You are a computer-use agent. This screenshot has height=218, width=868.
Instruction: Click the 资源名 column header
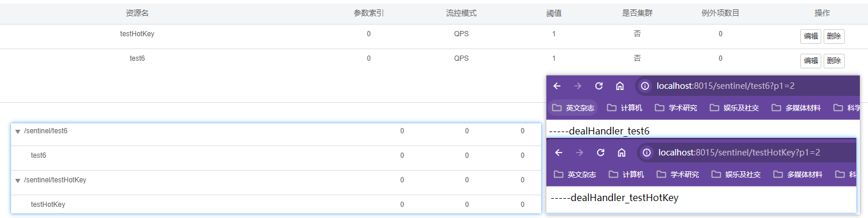click(137, 13)
